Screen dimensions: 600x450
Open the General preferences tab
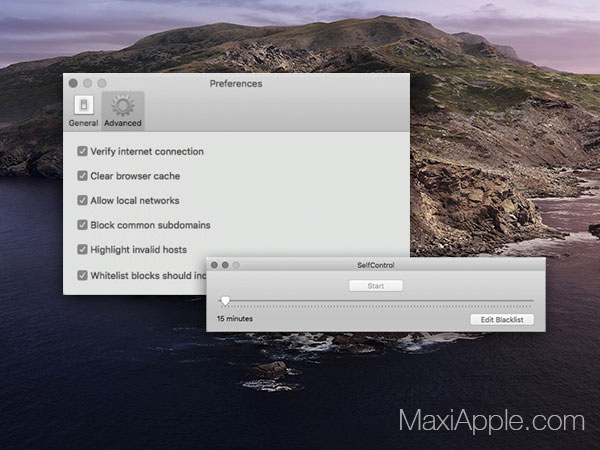[83, 111]
